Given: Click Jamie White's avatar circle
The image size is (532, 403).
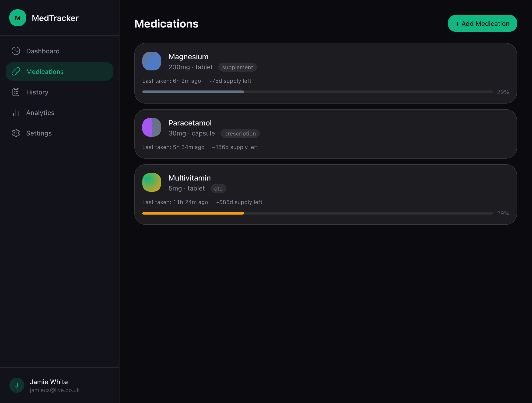Looking at the screenshot, I should point(17,385).
